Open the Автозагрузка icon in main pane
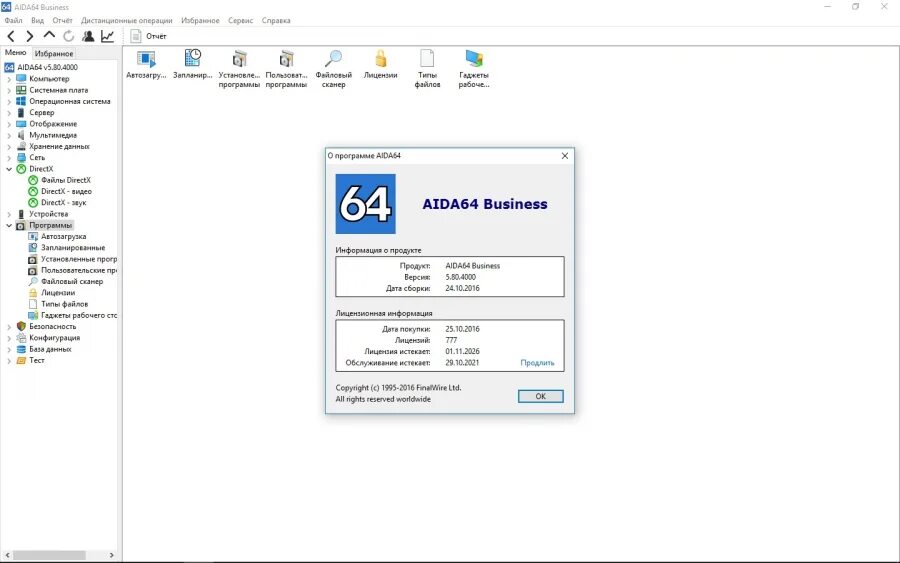 coord(146,64)
